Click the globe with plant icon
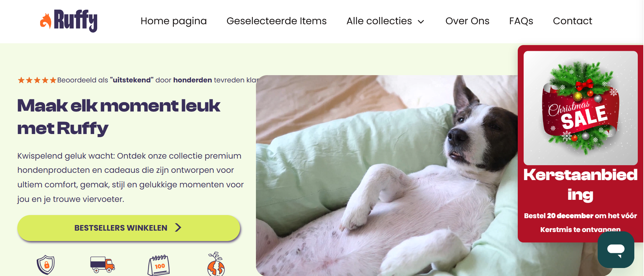Screen dimensions: 644x276 (x=216, y=264)
